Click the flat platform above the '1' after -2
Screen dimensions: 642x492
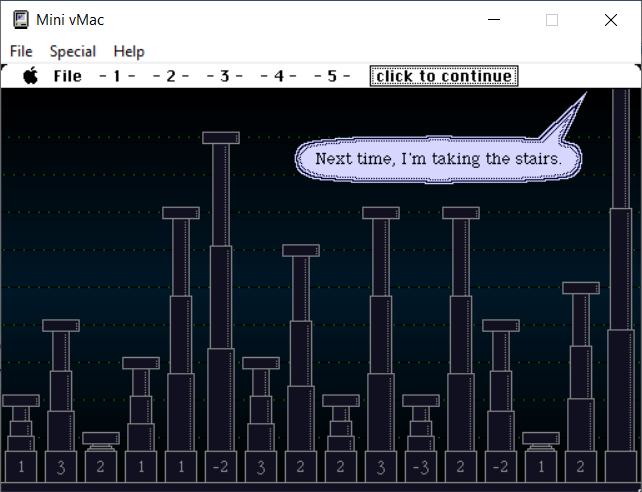click(x=541, y=438)
